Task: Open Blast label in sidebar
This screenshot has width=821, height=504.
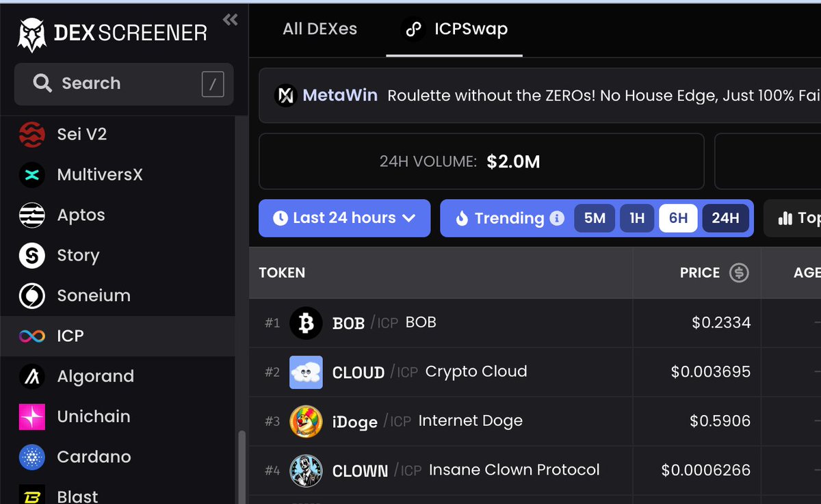Action: click(77, 496)
